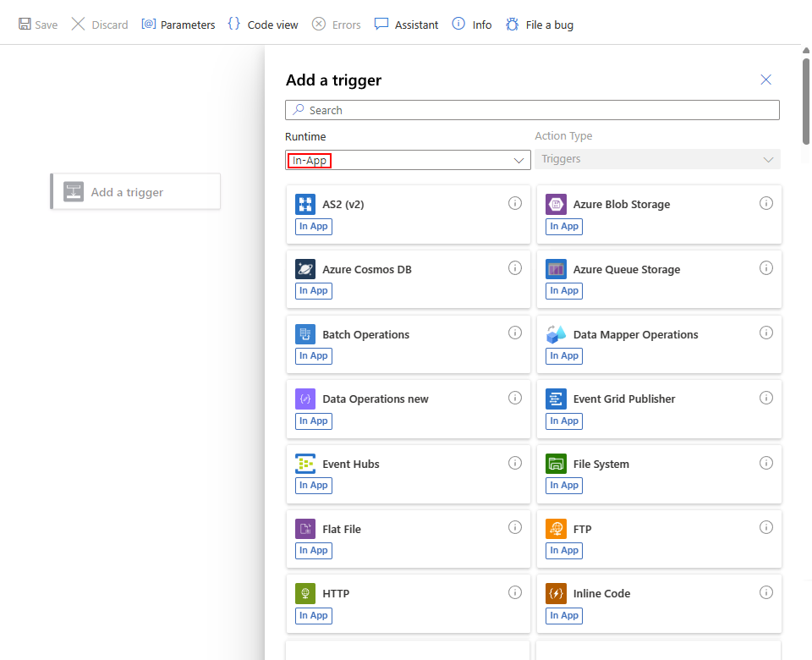The height and width of the screenshot is (660, 812).
Task: Open info for the HTTP connector
Action: [x=515, y=592]
